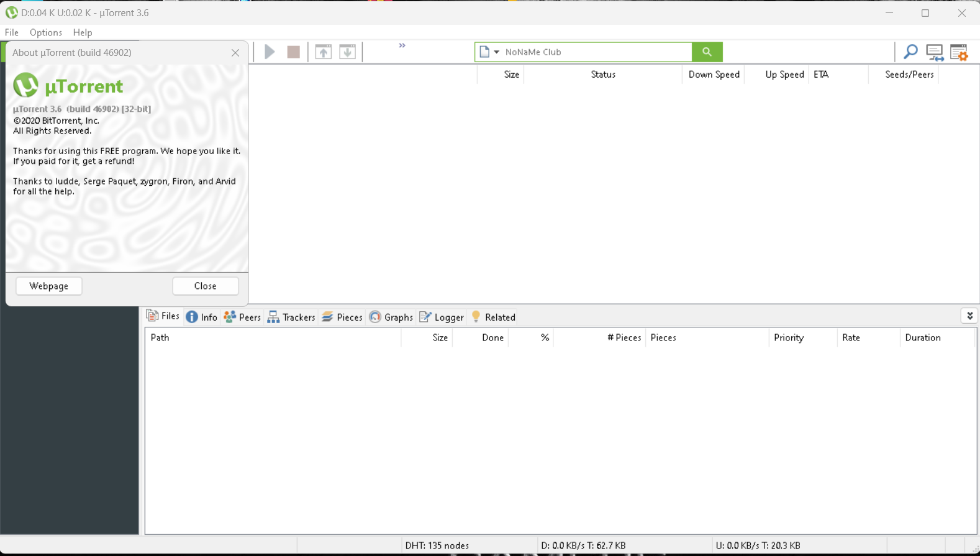The width and height of the screenshot is (980, 556).
Task: Sort files by Rate column
Action: tap(869, 338)
